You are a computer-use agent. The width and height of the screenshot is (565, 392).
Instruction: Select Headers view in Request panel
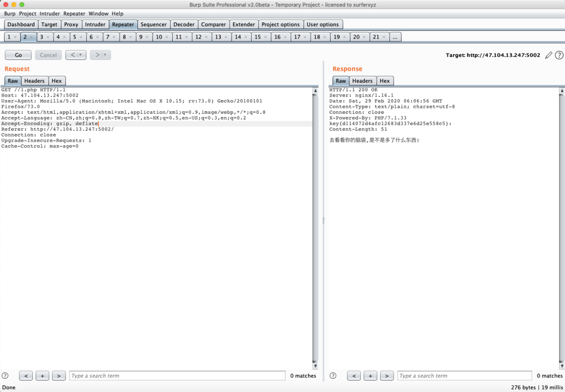pos(35,81)
